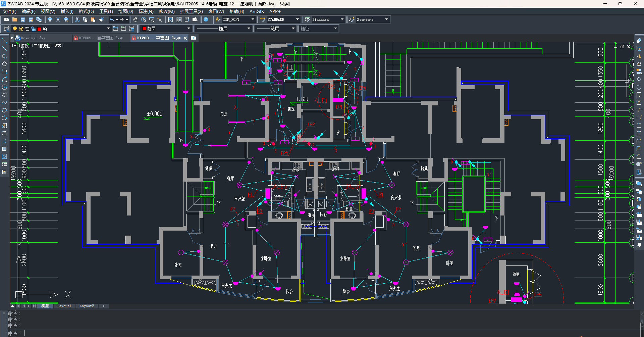Viewport: 644px width, 337px height.
Task: Click the Plot printer icon
Action: tap(50, 19)
